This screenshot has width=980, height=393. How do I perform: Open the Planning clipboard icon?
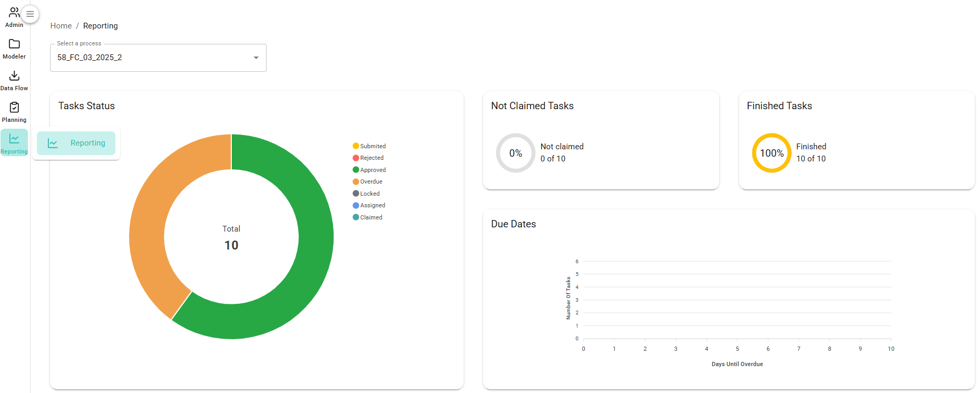(x=14, y=108)
